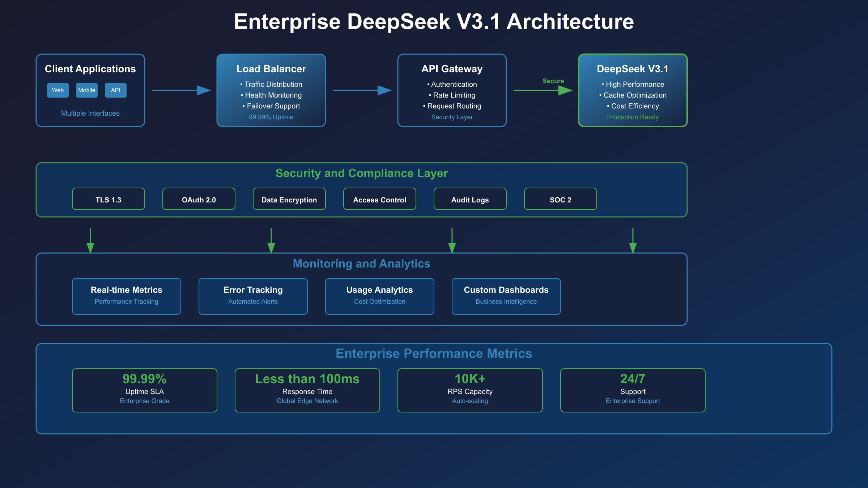Click the Response Time label
The height and width of the screenshot is (488, 868).
pos(307,391)
